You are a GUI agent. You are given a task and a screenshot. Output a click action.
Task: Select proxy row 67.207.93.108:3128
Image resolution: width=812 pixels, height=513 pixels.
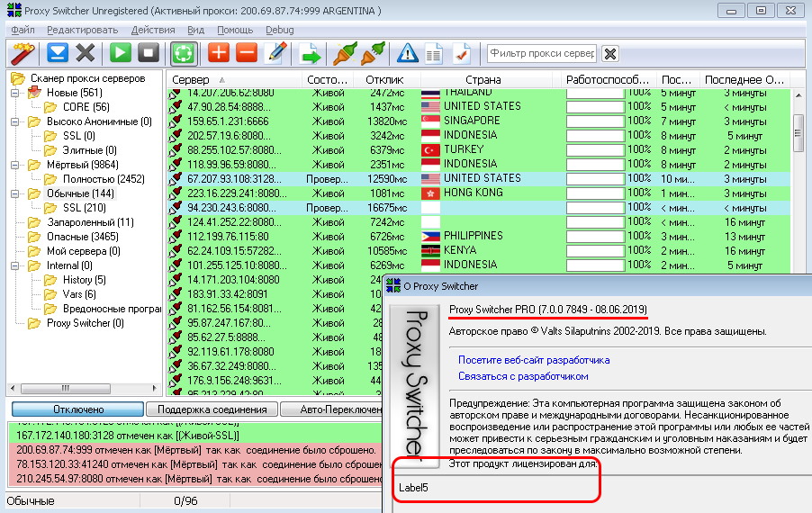coord(479,179)
